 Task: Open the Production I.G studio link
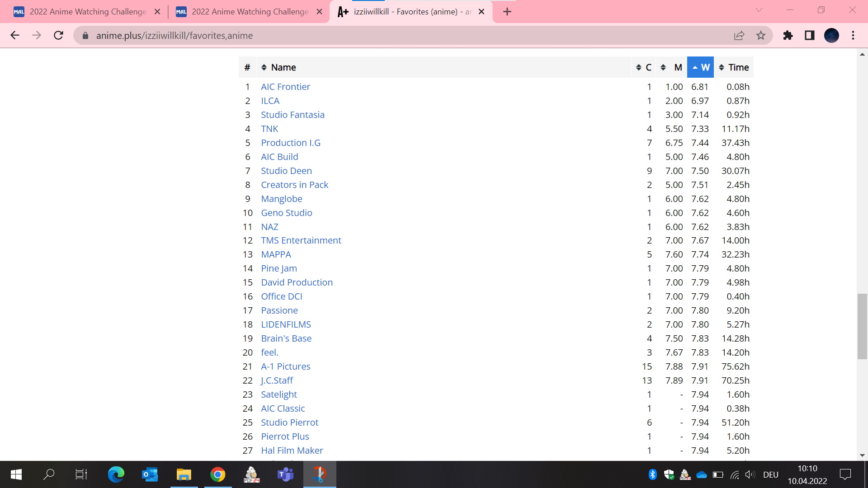291,143
